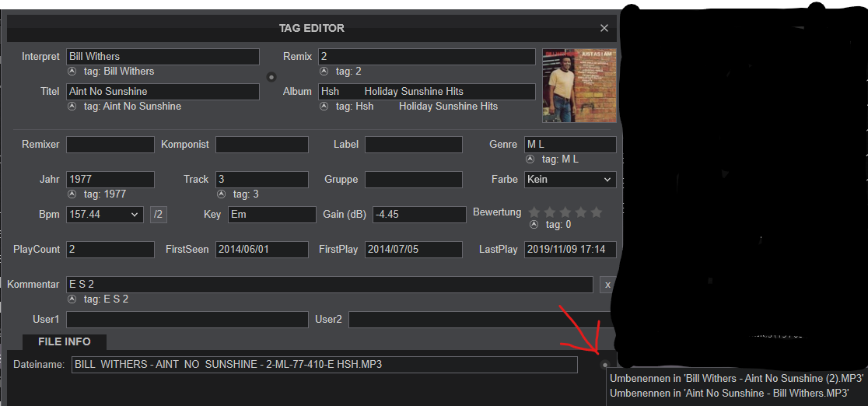The image size is (868, 406).
Task: Click the tag arrow icon under Interpret
Action: tap(72, 72)
